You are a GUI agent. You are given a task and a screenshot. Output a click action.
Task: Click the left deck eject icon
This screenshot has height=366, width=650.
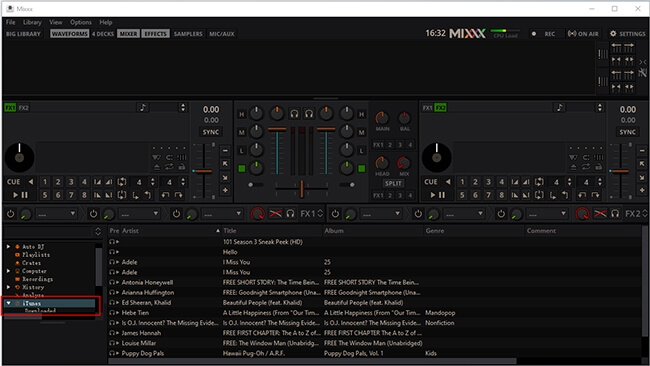pos(157,167)
